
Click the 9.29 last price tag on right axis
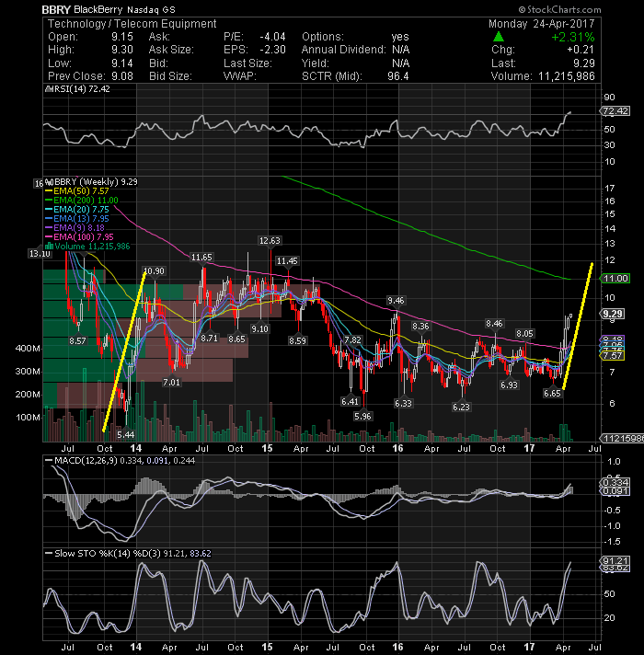[x=613, y=314]
